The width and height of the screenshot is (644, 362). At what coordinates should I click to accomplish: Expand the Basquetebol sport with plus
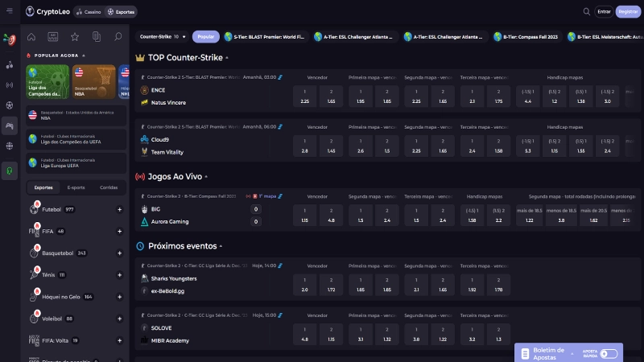pyautogui.click(x=119, y=253)
